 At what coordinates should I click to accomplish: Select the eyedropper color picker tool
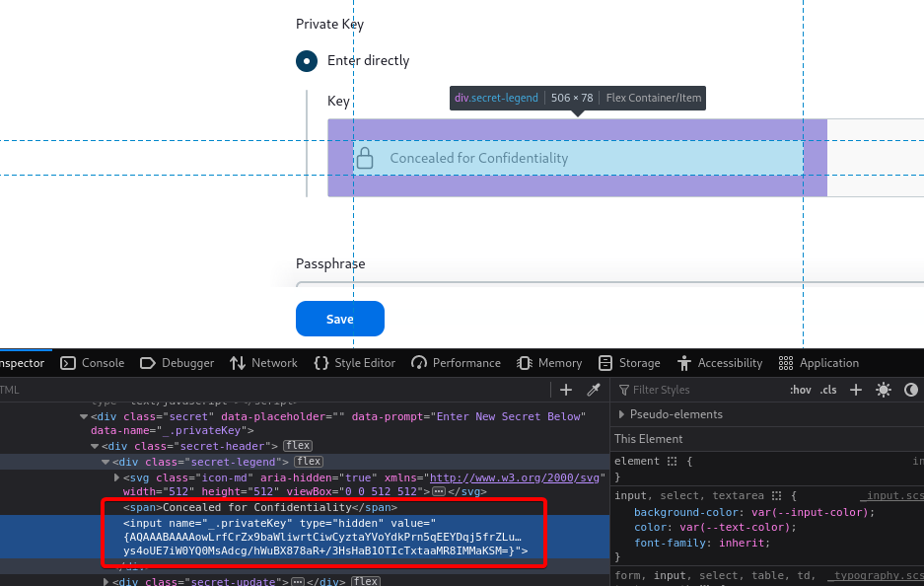594,390
